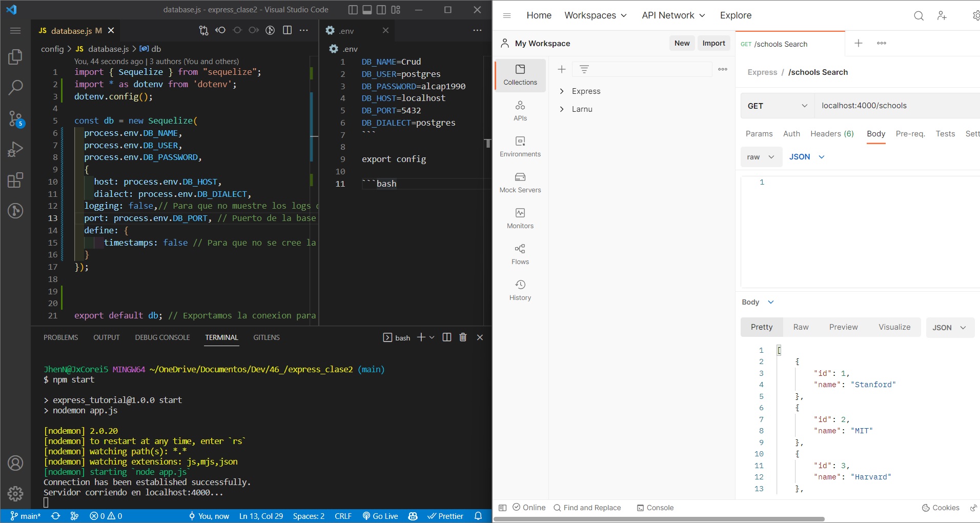Image resolution: width=980 pixels, height=523 pixels.
Task: Open Postman Explore link
Action: tap(736, 15)
